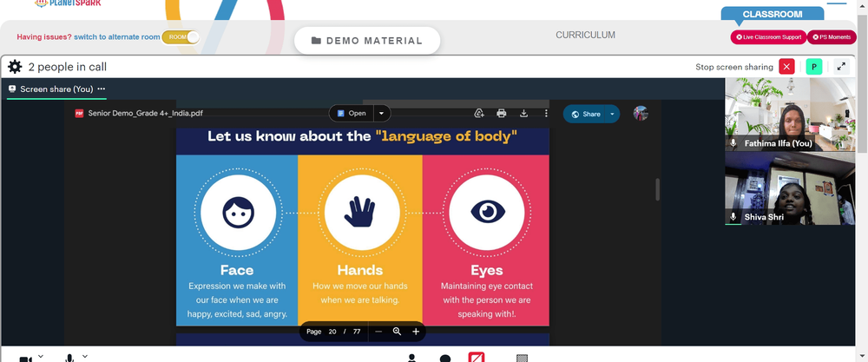868x362 pixels.
Task: Open the participants panel icon
Action: [x=411, y=358]
